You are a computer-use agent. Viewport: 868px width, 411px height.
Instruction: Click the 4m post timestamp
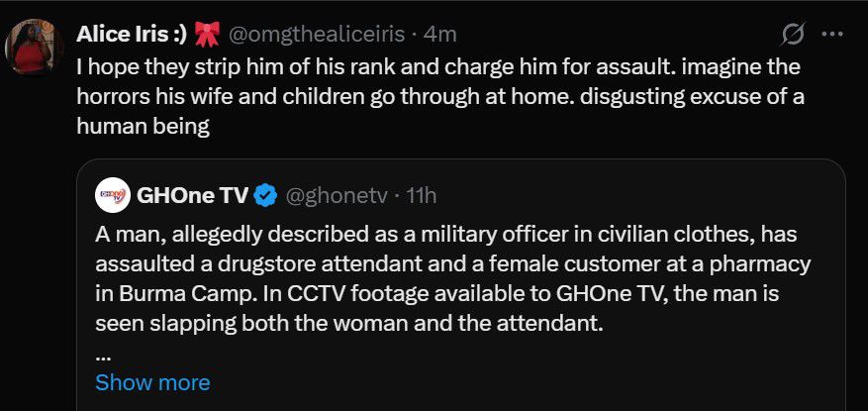pos(439,35)
